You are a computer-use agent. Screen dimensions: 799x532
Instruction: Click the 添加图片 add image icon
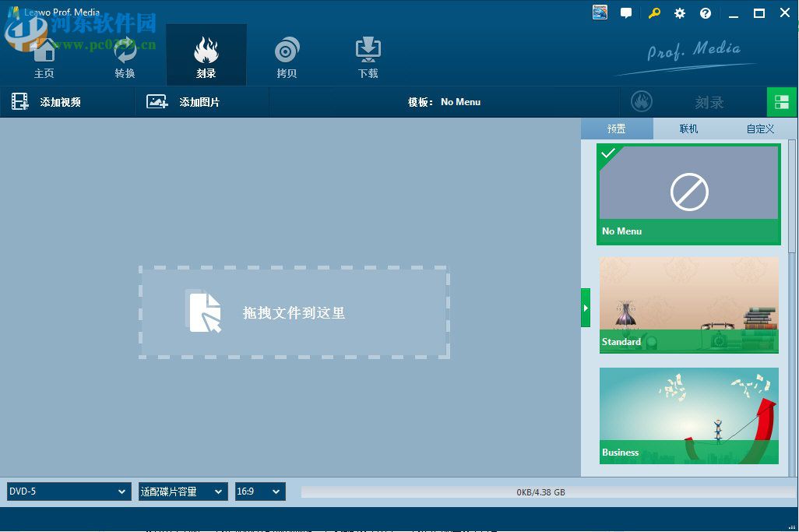[x=157, y=101]
